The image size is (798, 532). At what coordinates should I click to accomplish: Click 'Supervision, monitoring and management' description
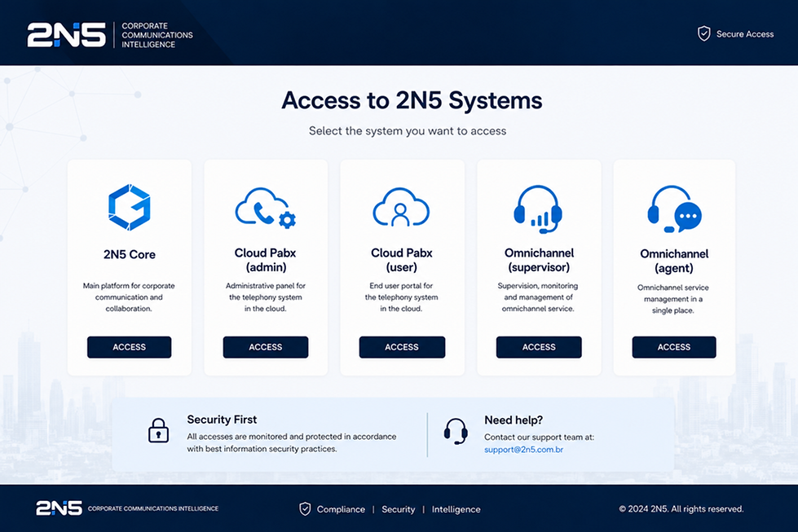pyautogui.click(x=538, y=297)
